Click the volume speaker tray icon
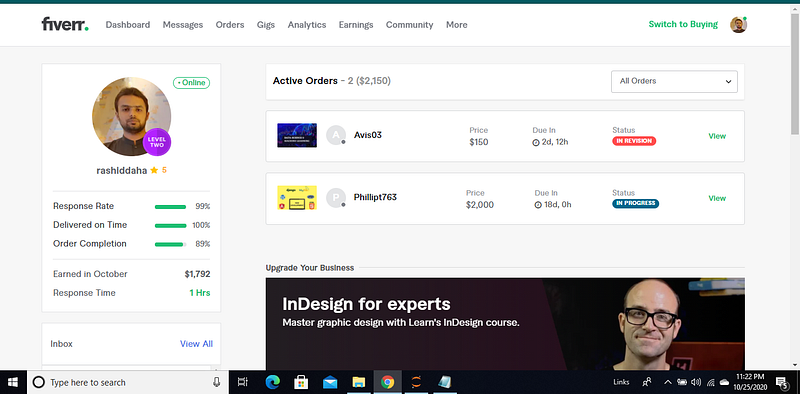 coord(695,382)
